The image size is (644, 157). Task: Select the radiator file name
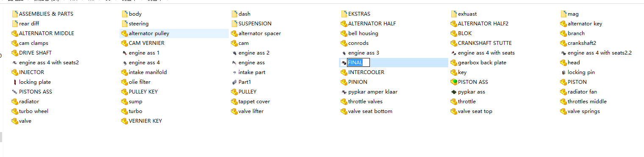[x=29, y=102]
